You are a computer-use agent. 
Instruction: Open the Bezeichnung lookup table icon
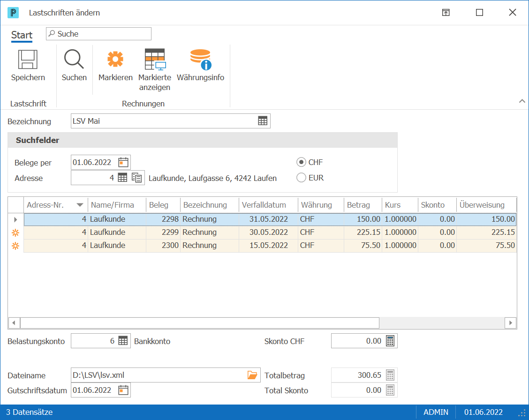click(263, 121)
